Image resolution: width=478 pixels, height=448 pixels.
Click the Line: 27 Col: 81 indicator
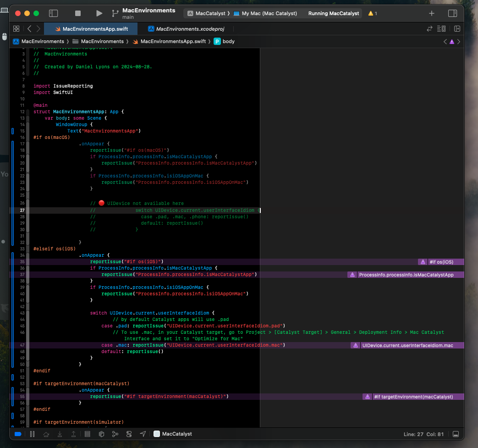pyautogui.click(x=423, y=434)
